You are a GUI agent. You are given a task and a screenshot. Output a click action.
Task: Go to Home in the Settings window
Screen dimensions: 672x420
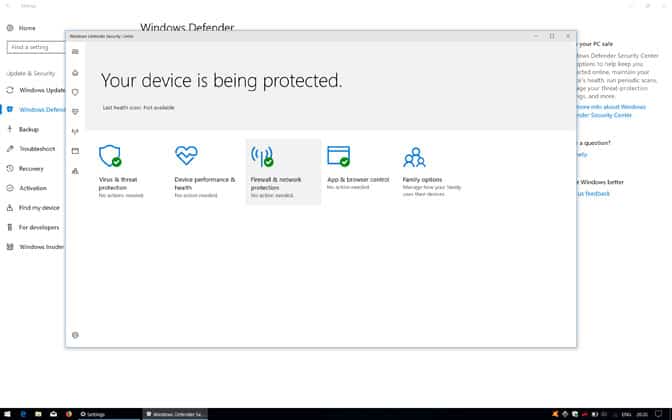click(x=21, y=28)
